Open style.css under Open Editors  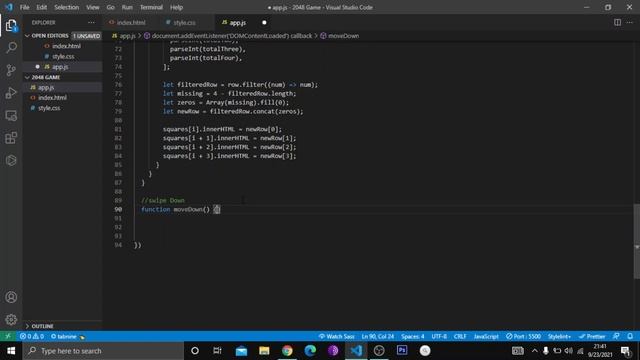(62, 56)
